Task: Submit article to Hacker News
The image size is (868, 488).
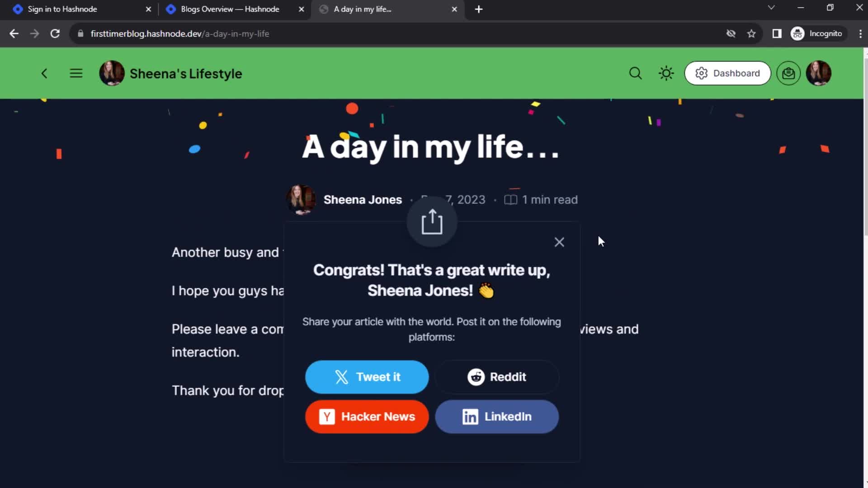Action: 367,417
